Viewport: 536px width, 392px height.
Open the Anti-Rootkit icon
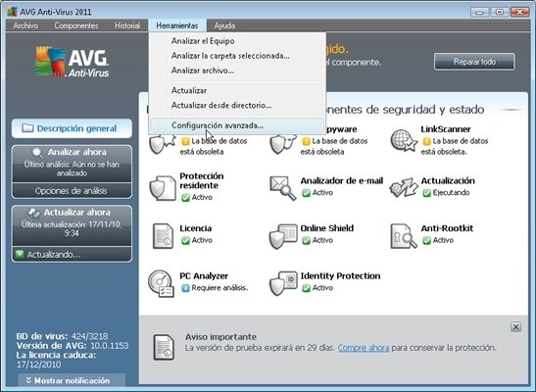tap(404, 236)
